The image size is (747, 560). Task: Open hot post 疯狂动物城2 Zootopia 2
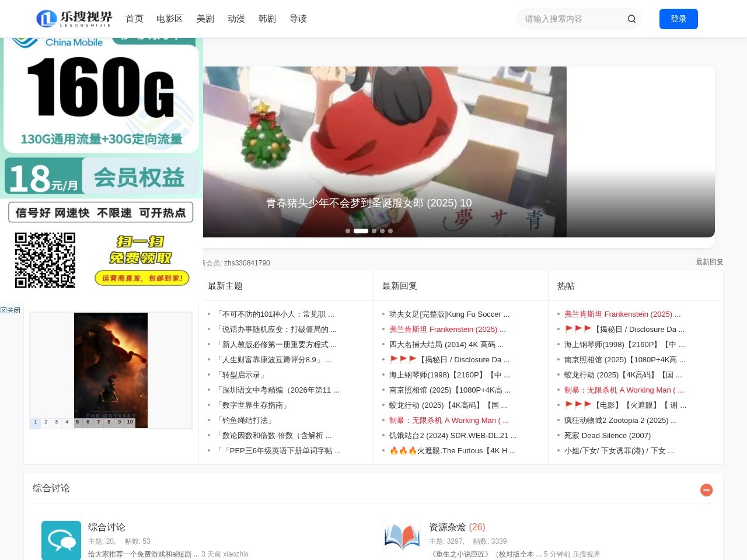[x=620, y=420]
